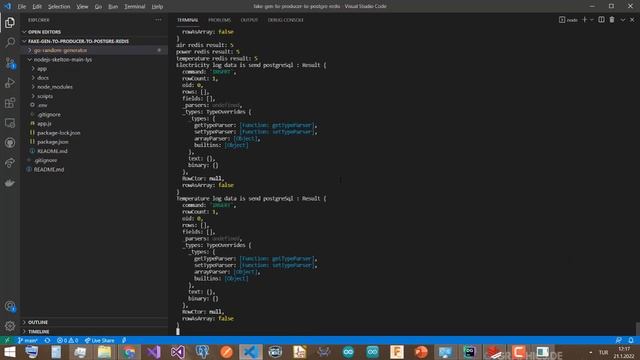Open notifications bell in status bar
The width and height of the screenshot is (640, 360).
pyautogui.click(x=631, y=340)
